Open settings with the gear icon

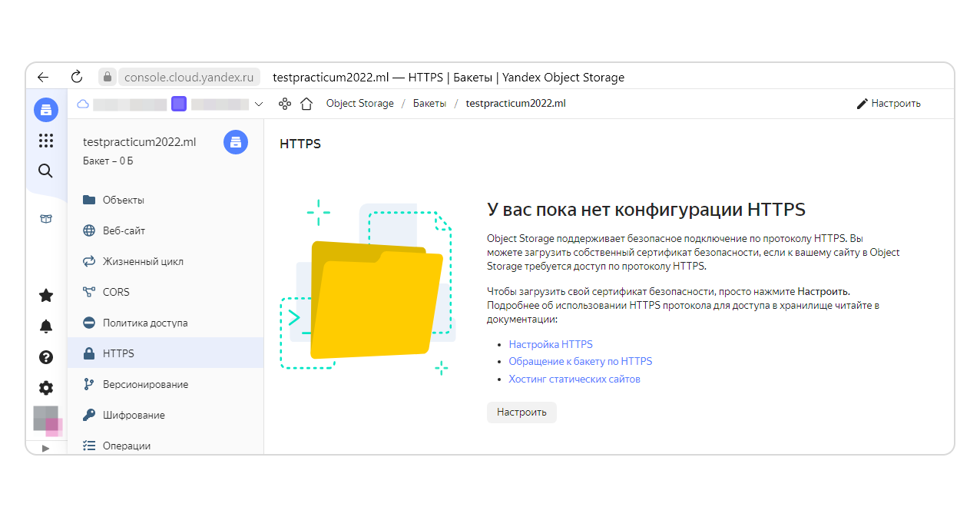[x=46, y=387]
